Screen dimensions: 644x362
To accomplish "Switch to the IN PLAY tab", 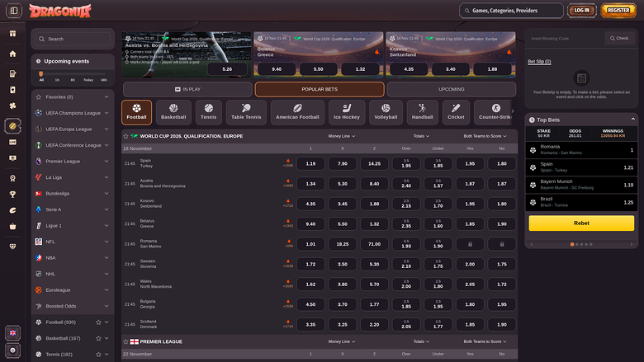I will coord(187,89).
